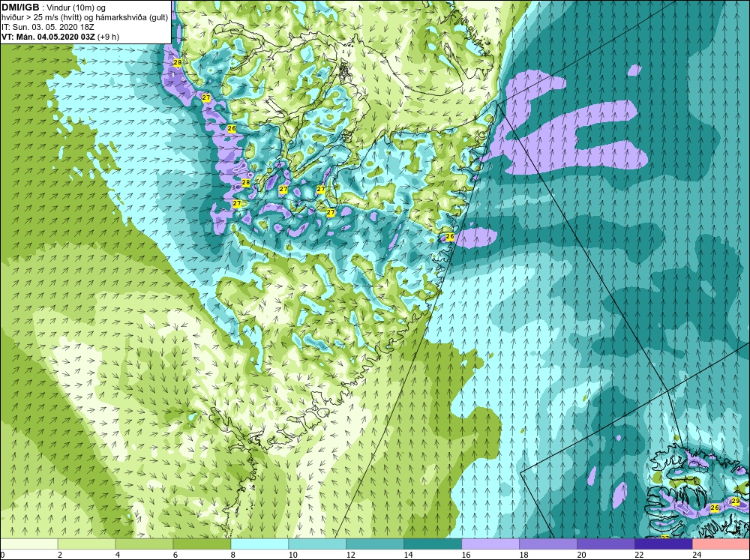Viewport: 750px width, 560px height.
Task: Click legend scale label '6'
Action: (175, 555)
